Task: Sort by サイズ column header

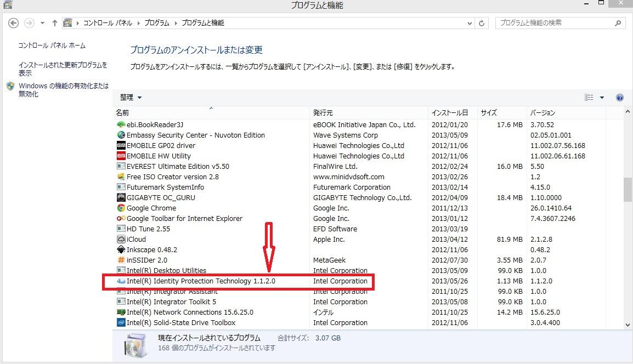Action: coord(502,112)
